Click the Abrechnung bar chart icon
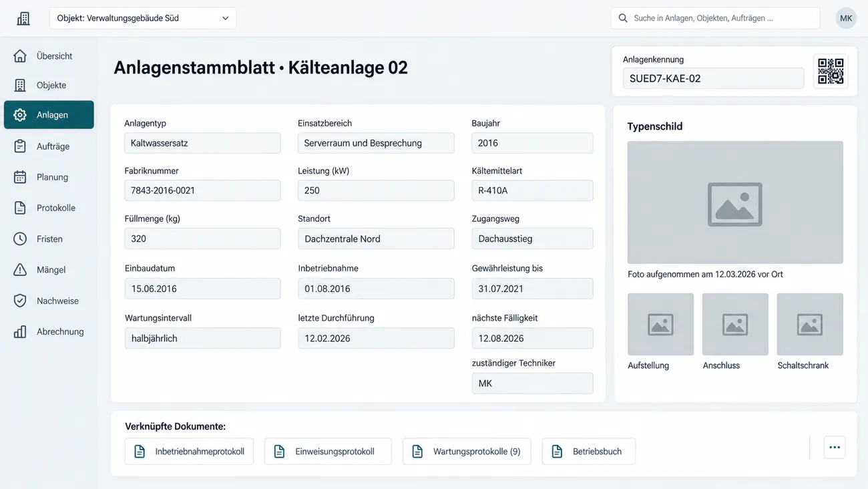The height and width of the screenshot is (489, 868). point(20,331)
